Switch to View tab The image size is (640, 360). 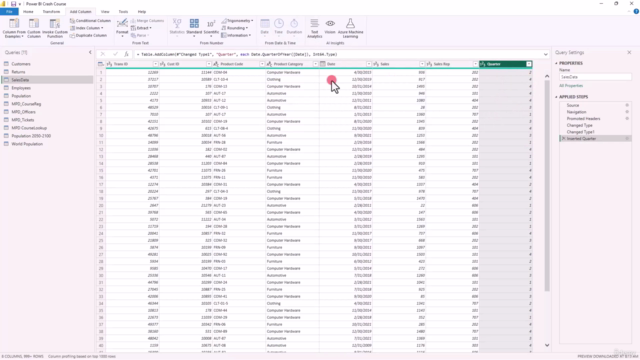tap(105, 11)
